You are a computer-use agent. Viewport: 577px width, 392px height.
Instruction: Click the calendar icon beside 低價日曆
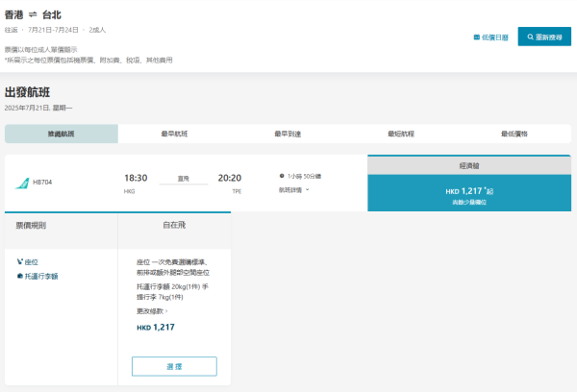click(477, 37)
